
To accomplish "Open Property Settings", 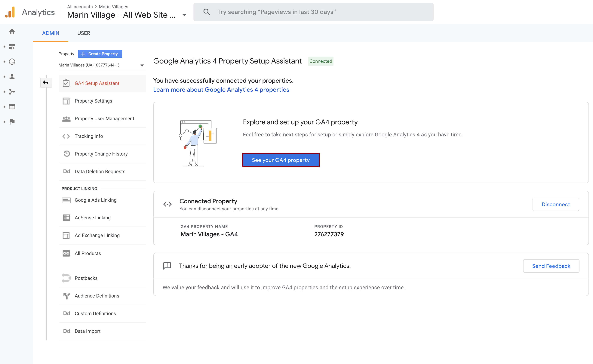I will pos(103,101).
